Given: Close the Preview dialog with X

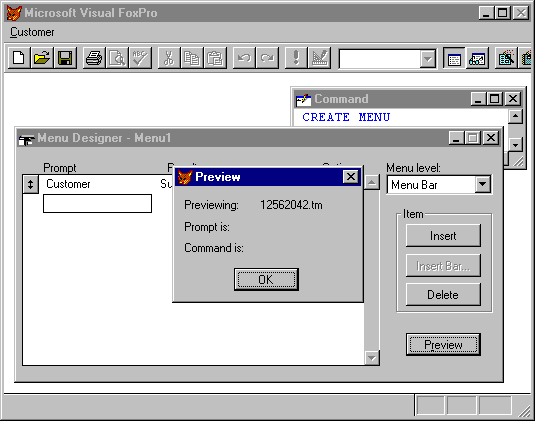Looking at the screenshot, I should [350, 177].
